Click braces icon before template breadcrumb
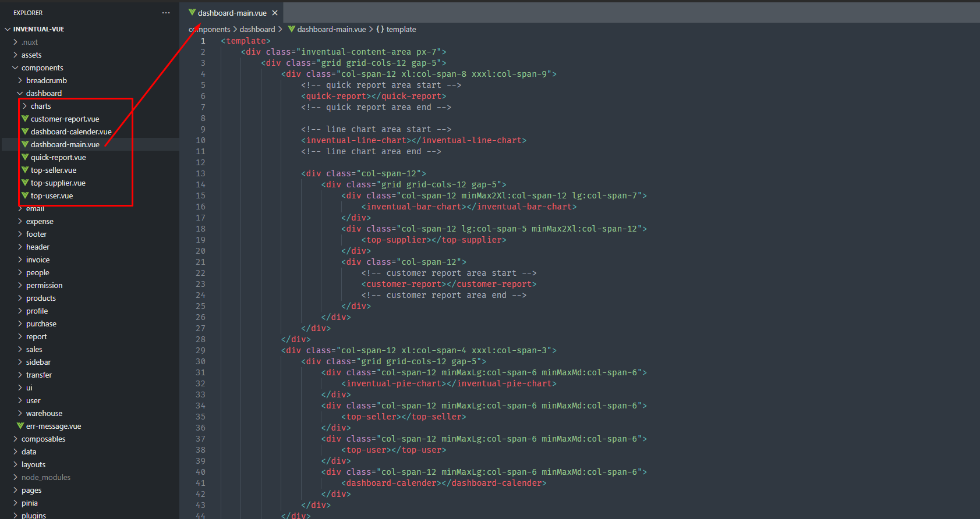Image resolution: width=980 pixels, height=519 pixels. [x=380, y=29]
